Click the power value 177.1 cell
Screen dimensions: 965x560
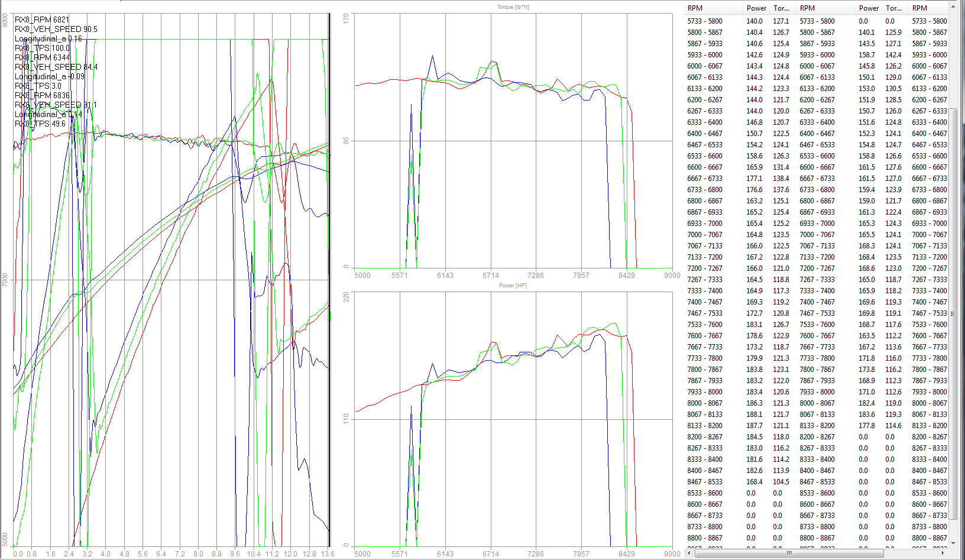(754, 179)
